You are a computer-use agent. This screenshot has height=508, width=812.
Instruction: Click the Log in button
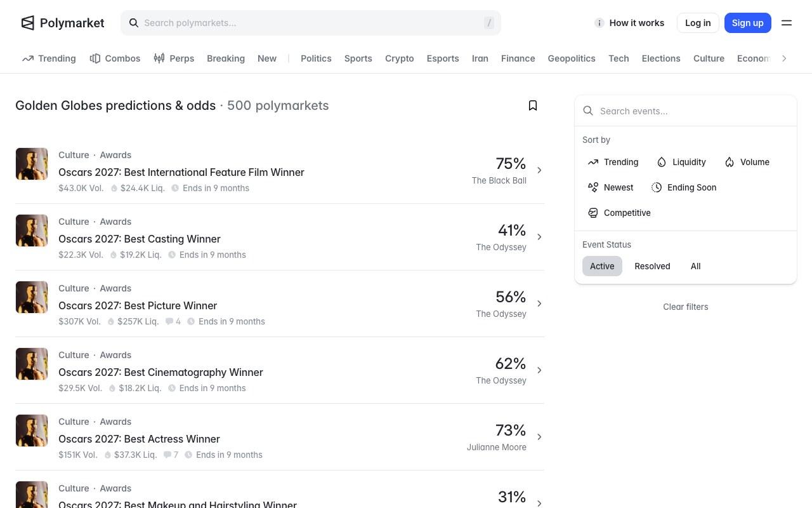coord(698,23)
